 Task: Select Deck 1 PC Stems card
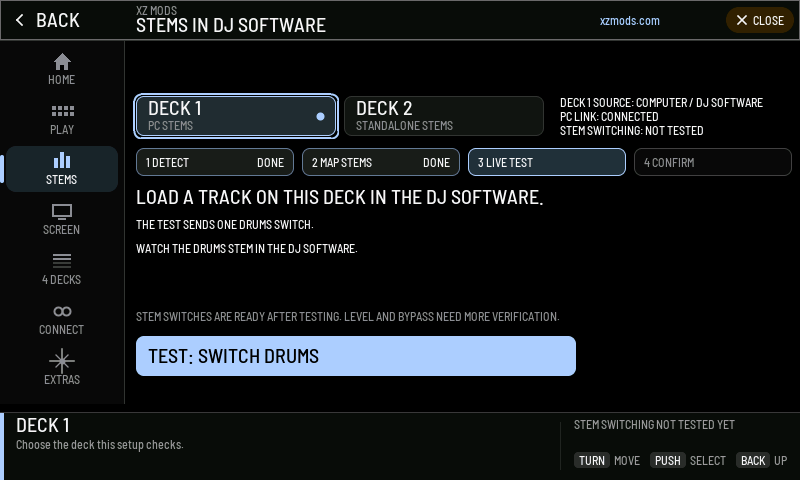(x=236, y=116)
